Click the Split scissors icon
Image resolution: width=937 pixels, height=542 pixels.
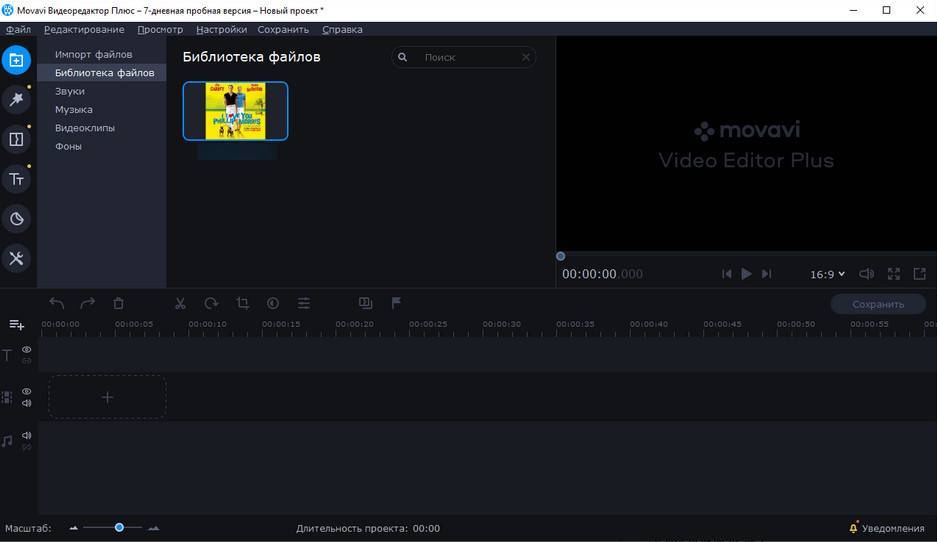point(180,303)
